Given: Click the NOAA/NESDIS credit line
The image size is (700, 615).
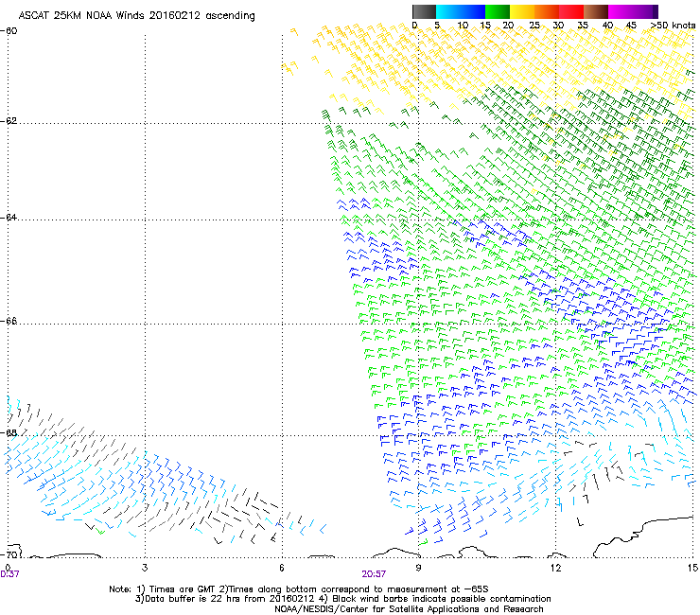Looking at the screenshot, I should click(x=409, y=609).
